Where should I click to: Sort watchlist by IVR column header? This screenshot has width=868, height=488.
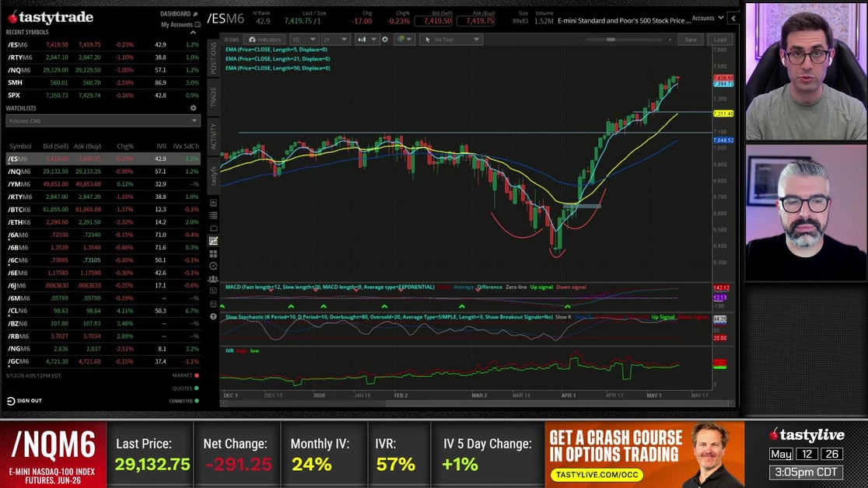(x=161, y=146)
